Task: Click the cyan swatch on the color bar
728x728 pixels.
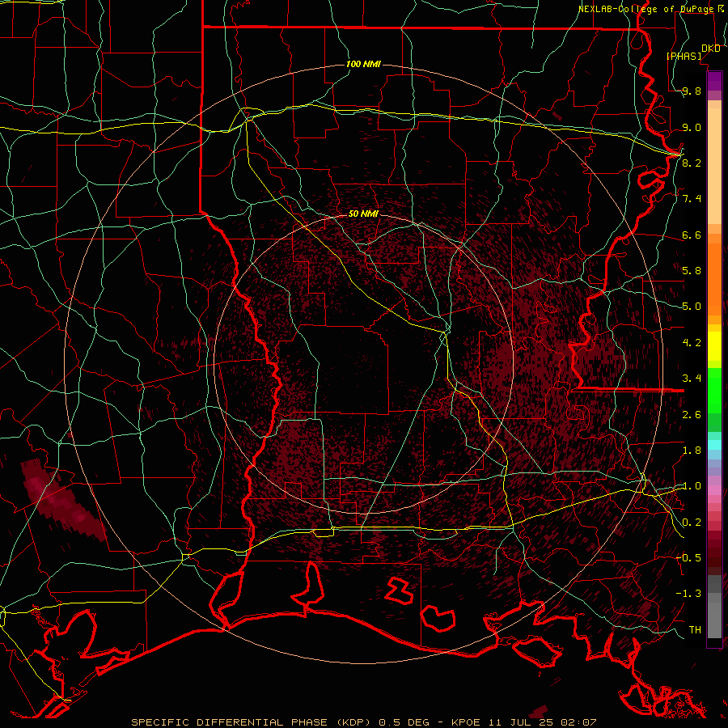Action: coord(714,445)
